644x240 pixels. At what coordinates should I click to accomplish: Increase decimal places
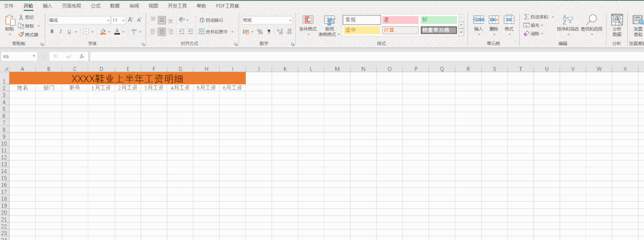tap(280, 32)
